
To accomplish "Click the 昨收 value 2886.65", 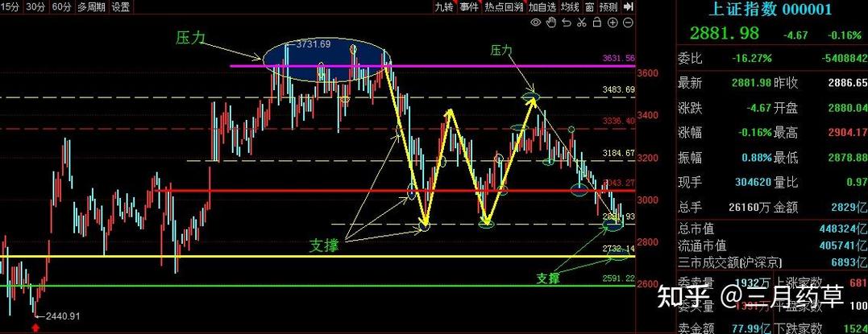I will (848, 83).
